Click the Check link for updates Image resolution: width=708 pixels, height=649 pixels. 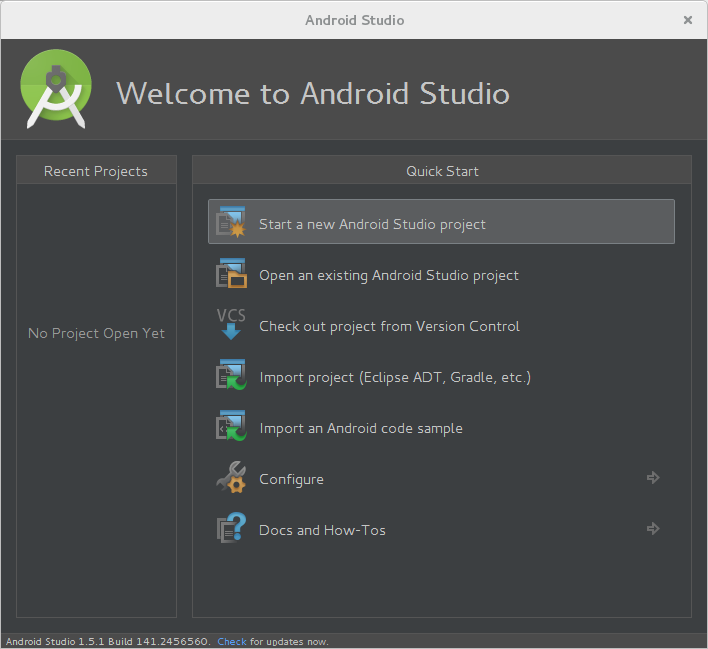[232, 641]
